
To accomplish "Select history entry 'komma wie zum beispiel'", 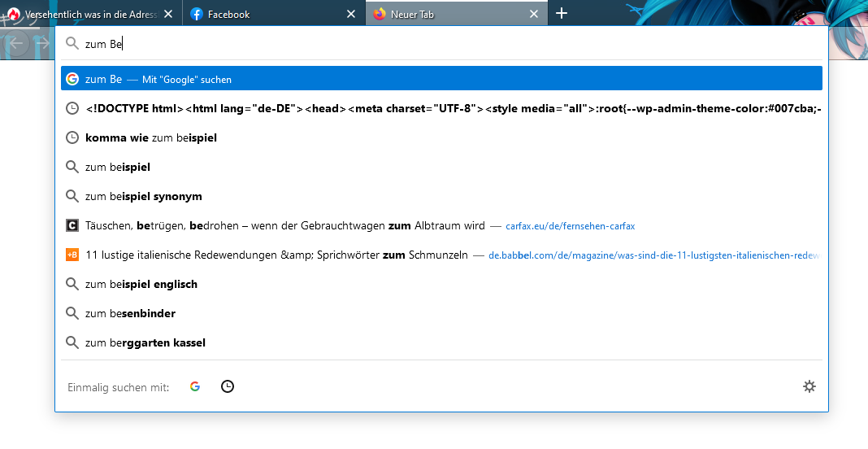I will (x=150, y=137).
